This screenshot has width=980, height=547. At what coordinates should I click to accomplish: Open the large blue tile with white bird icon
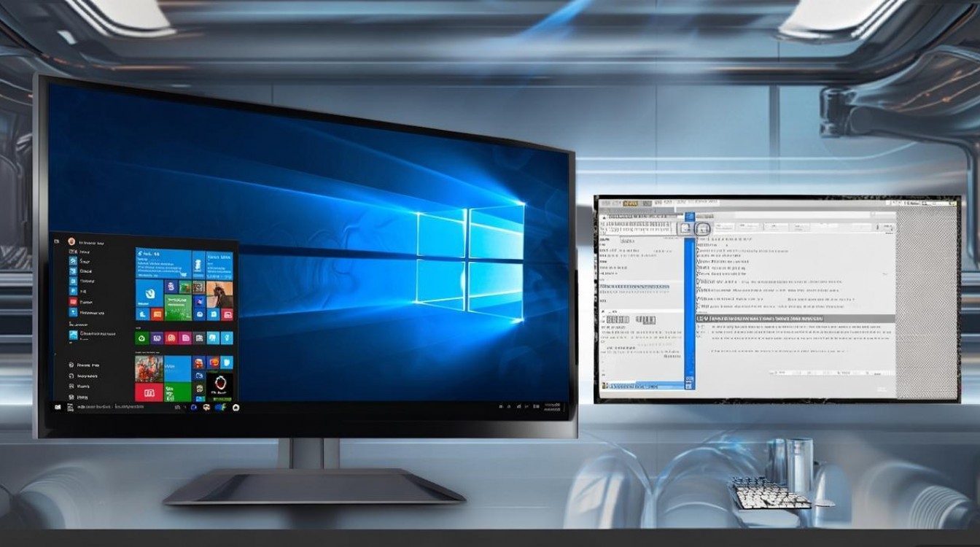(x=149, y=294)
